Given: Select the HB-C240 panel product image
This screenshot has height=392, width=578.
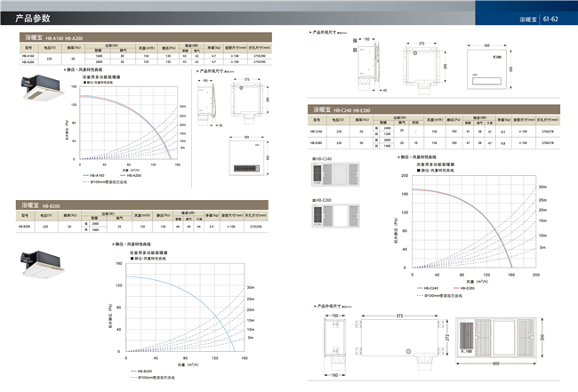Looking at the screenshot, I should pyautogui.click(x=334, y=177).
